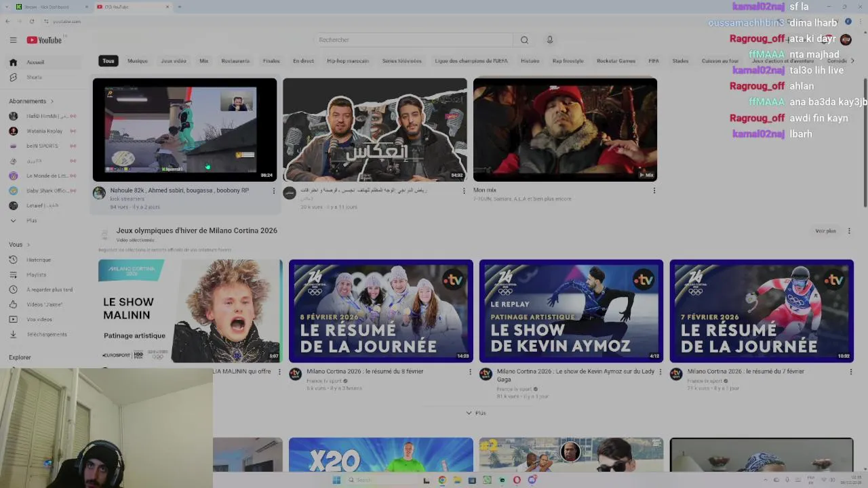Open Watania Replay subscription
The height and width of the screenshot is (488, 868).
(x=45, y=131)
